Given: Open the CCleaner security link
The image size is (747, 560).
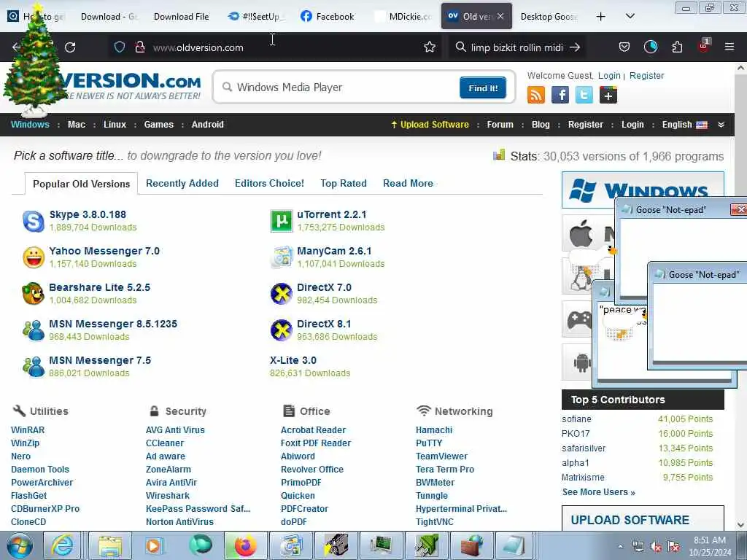Looking at the screenshot, I should 164,443.
